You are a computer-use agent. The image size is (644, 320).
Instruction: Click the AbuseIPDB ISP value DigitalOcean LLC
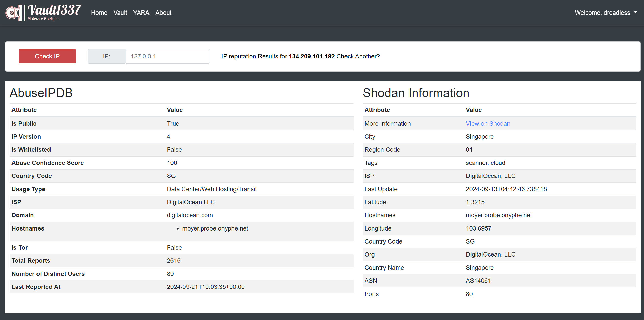(x=191, y=202)
